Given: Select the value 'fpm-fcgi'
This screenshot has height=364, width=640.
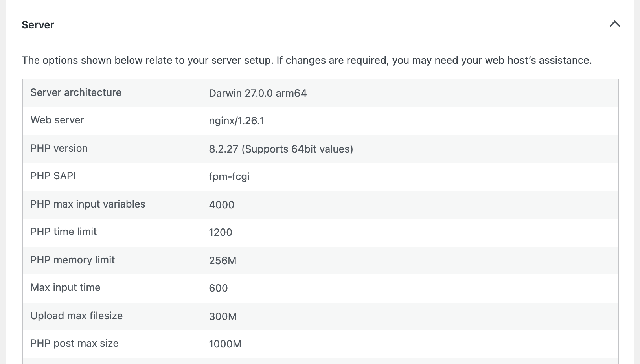Looking at the screenshot, I should [x=229, y=176].
